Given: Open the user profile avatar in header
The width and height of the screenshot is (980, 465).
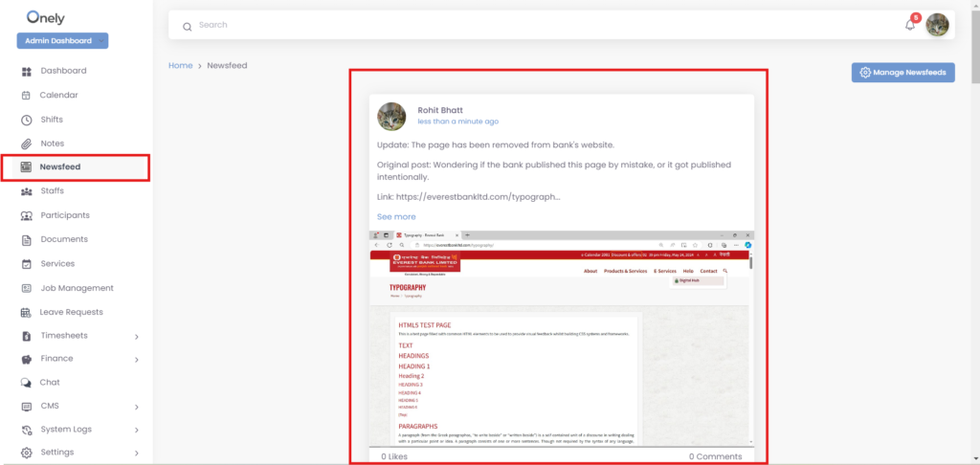Looking at the screenshot, I should [937, 25].
